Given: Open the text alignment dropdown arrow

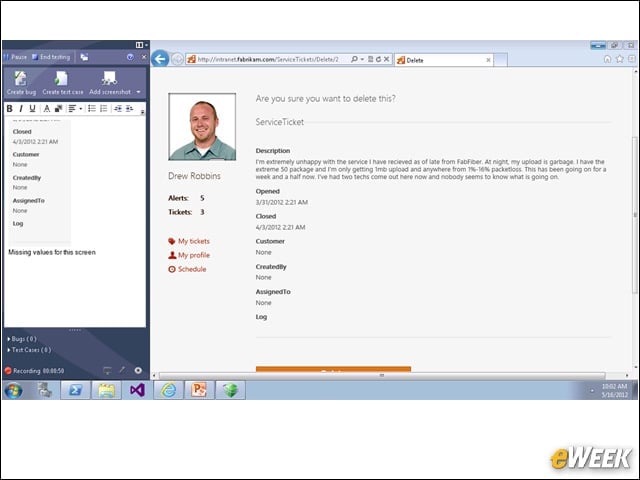Looking at the screenshot, I should (80, 109).
